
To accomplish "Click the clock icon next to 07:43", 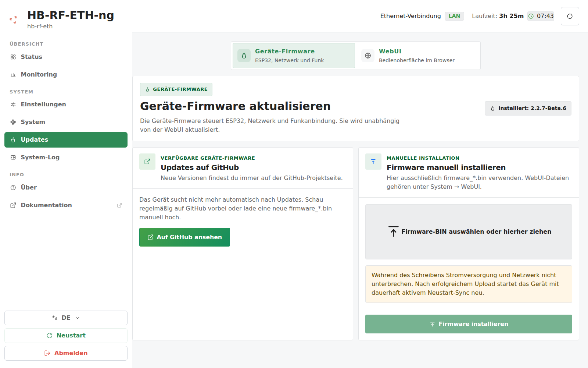I will (x=531, y=16).
